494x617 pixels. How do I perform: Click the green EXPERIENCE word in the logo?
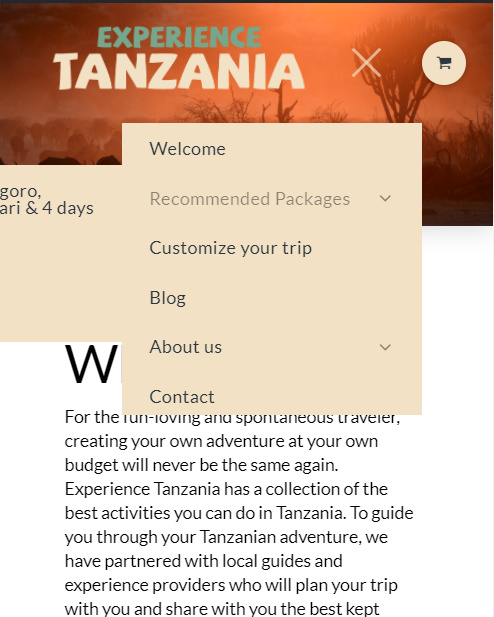(x=179, y=37)
